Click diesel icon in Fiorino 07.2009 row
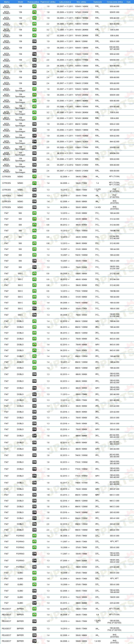 pyautogui.click(x=34, y=561)
